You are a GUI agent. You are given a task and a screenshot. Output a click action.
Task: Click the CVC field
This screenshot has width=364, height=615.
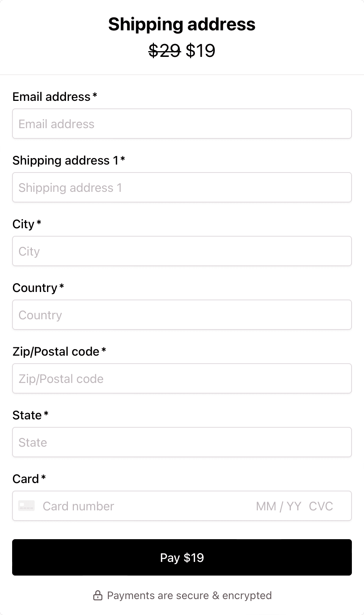point(322,506)
